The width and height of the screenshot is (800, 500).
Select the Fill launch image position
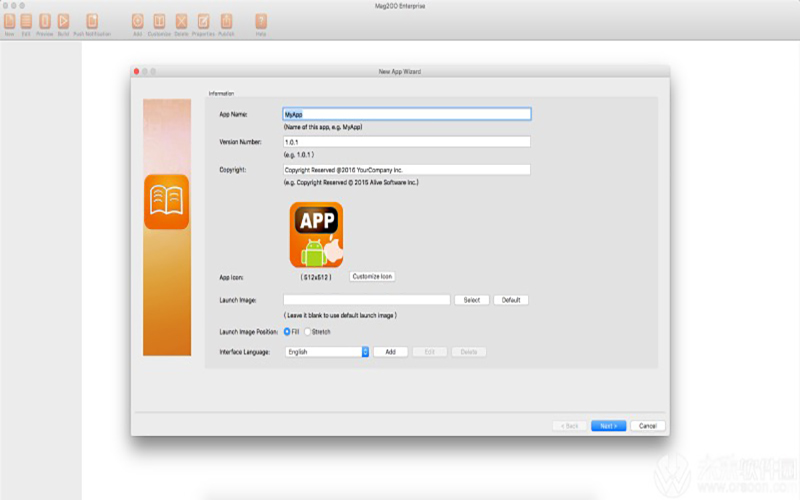click(x=287, y=332)
